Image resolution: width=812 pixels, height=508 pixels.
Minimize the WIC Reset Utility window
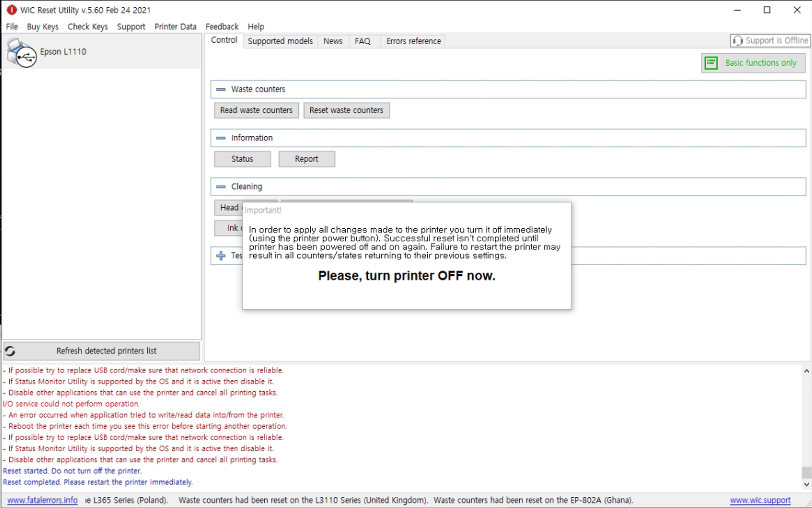tap(737, 10)
